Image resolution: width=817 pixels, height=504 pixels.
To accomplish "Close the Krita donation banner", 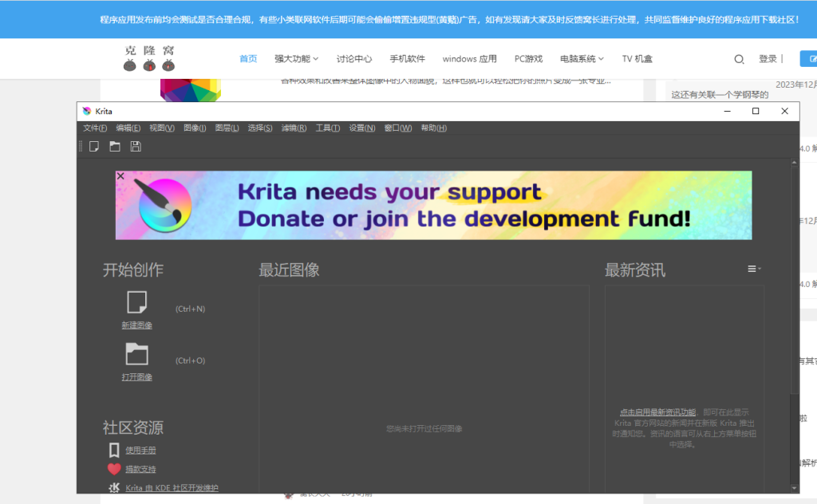I will (120, 176).
